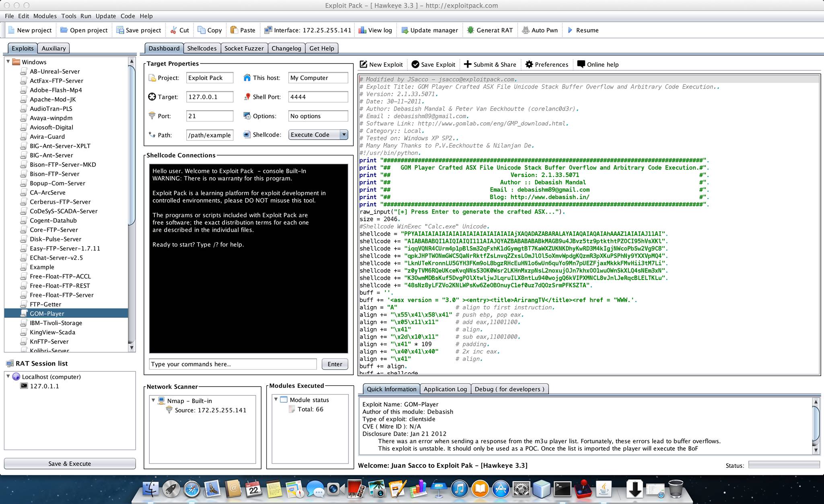Collapse the Windows exploits folder
824x504 pixels.
(8, 62)
